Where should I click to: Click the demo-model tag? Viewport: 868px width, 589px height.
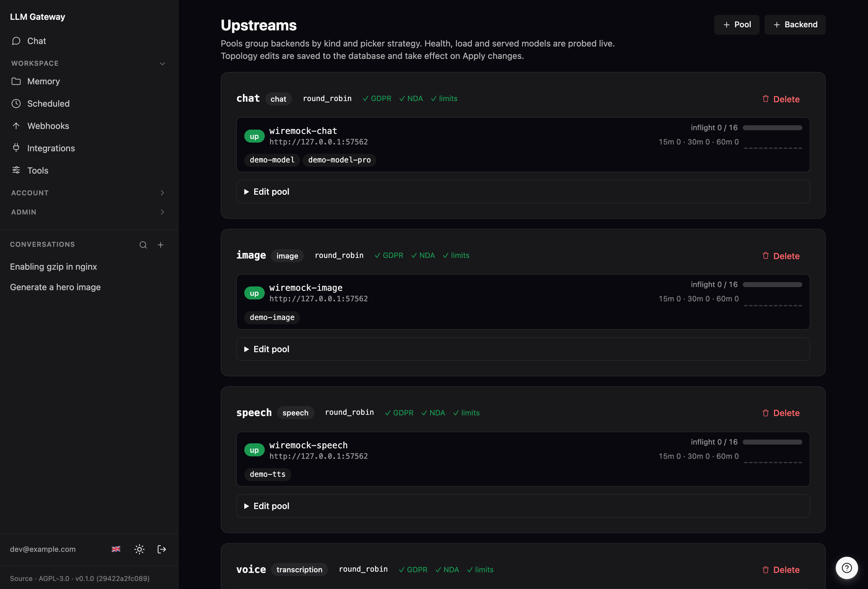pos(272,160)
